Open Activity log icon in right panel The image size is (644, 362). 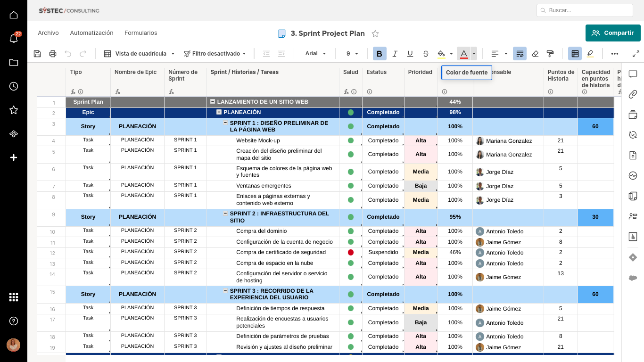point(633,176)
